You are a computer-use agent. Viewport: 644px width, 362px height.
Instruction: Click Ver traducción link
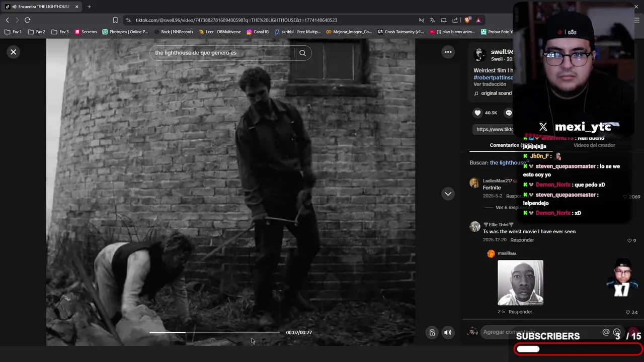pyautogui.click(x=490, y=84)
